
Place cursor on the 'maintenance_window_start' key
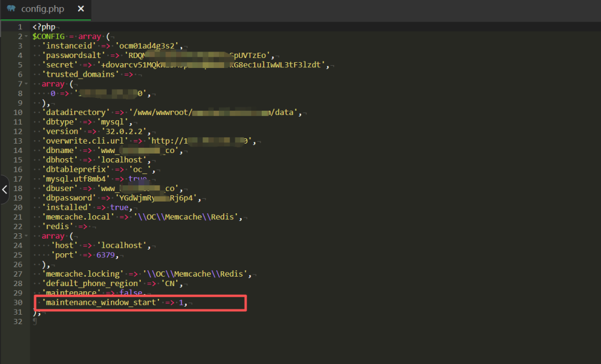(x=101, y=302)
